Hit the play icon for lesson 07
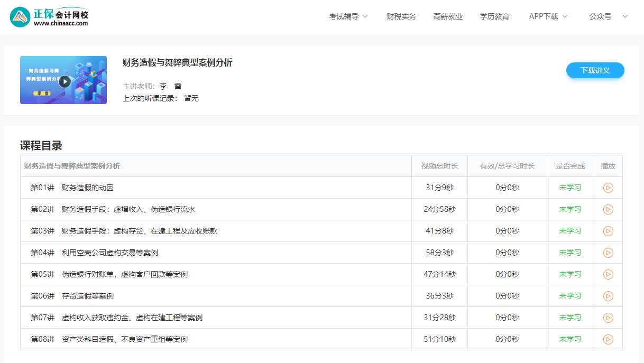This screenshot has height=363, width=644. pos(608,318)
